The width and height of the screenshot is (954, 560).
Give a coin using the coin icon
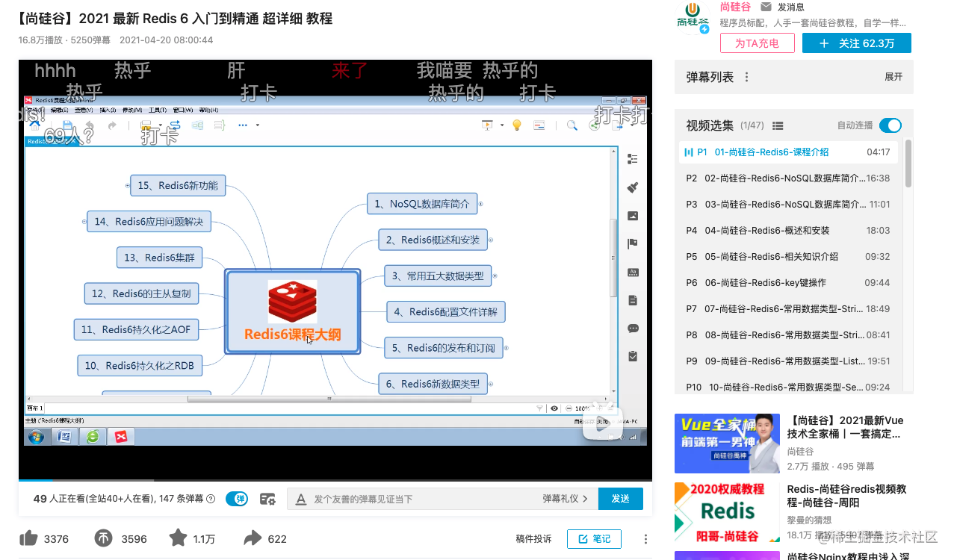[103, 538]
